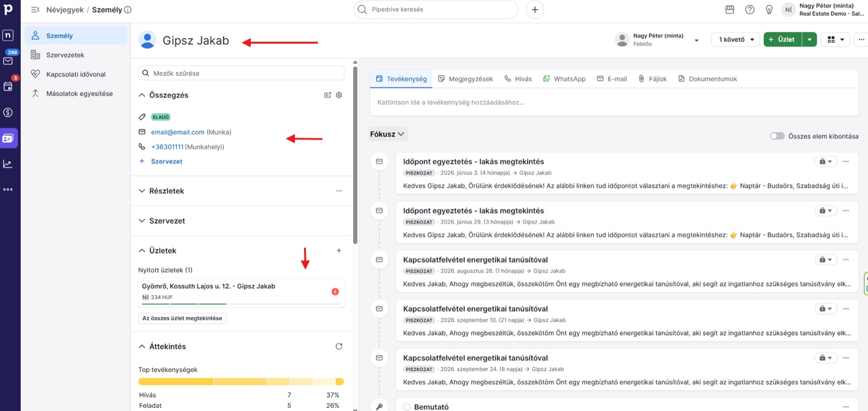Open the mail inbox icon with 299 badge
The height and width of the screenshot is (411, 868).
[8, 61]
